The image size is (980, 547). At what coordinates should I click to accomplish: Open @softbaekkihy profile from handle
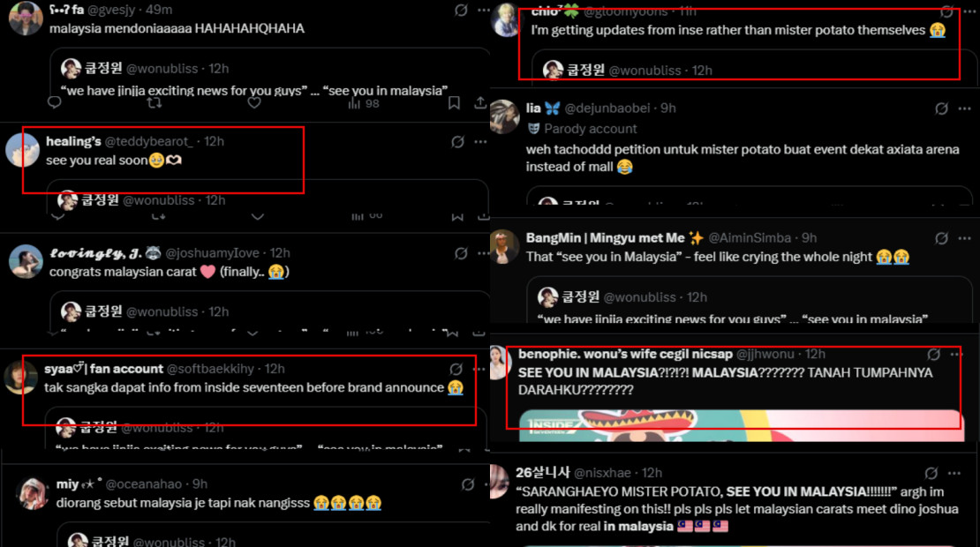210,369
